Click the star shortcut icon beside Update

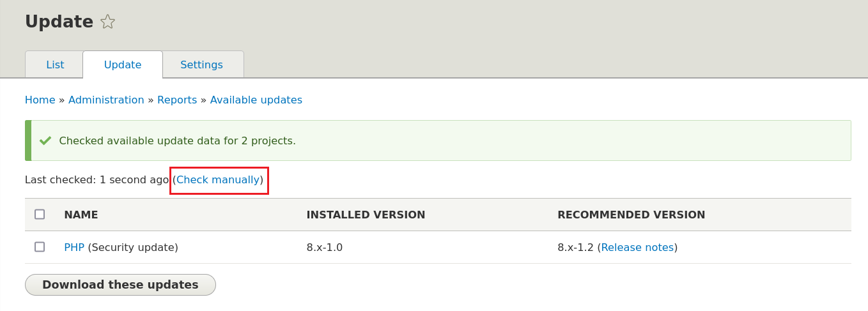107,22
